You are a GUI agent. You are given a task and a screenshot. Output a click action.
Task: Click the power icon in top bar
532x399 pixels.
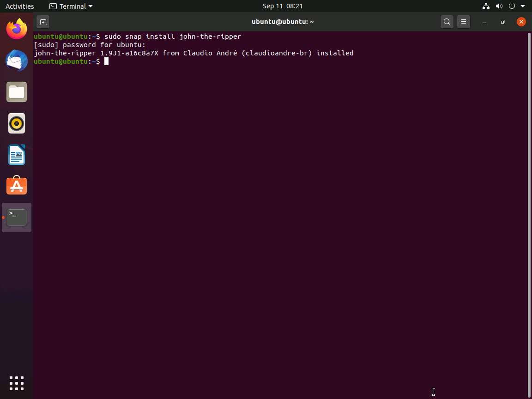point(512,6)
